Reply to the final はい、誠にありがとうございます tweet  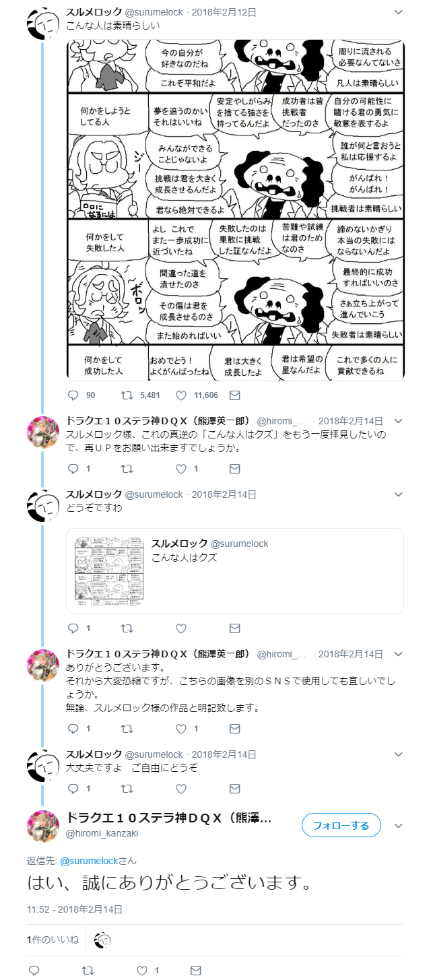tap(34, 971)
